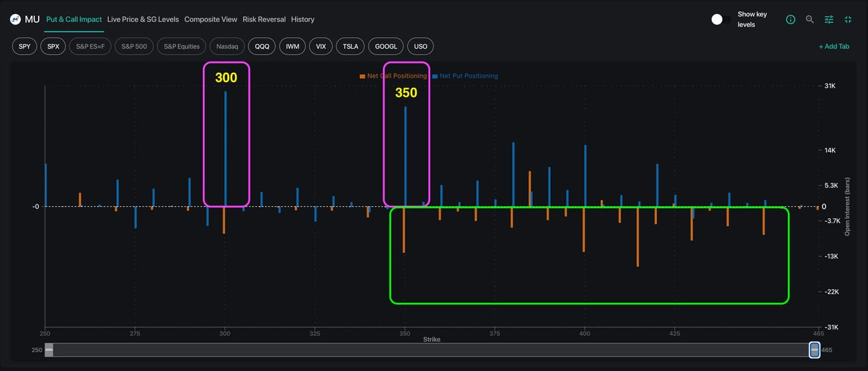Toggle Net Put Positioning legend swatch
Viewport: 868px width, 371px height.
[x=435, y=76]
